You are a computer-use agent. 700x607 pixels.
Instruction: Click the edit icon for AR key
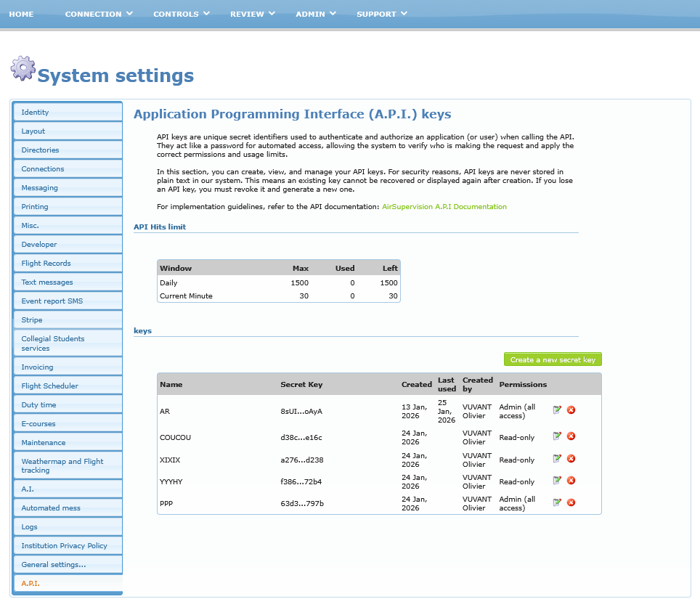[x=557, y=410]
